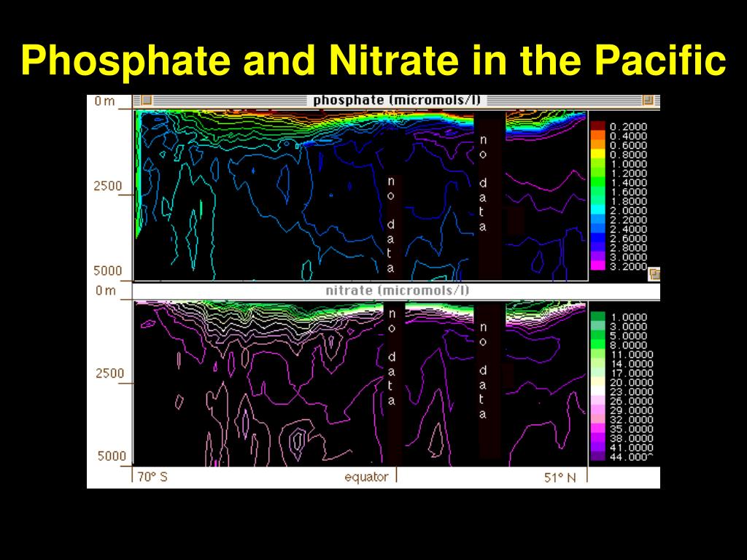The width and height of the screenshot is (747, 560).
Task: Select the 0.4000 legend value
Action: coord(628,136)
